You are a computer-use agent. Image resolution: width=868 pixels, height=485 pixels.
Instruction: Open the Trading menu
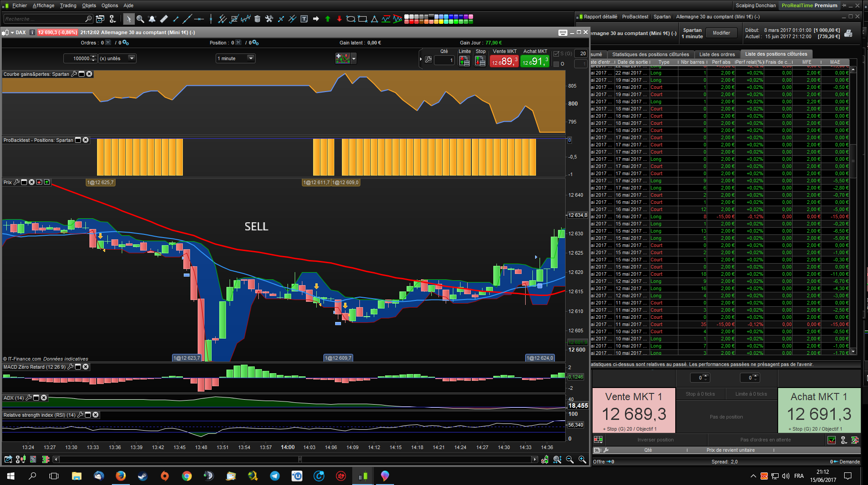(68, 5)
